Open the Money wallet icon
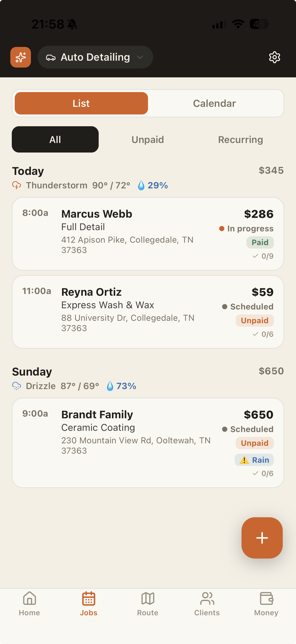Viewport: 296px width, 644px height. tap(266, 598)
